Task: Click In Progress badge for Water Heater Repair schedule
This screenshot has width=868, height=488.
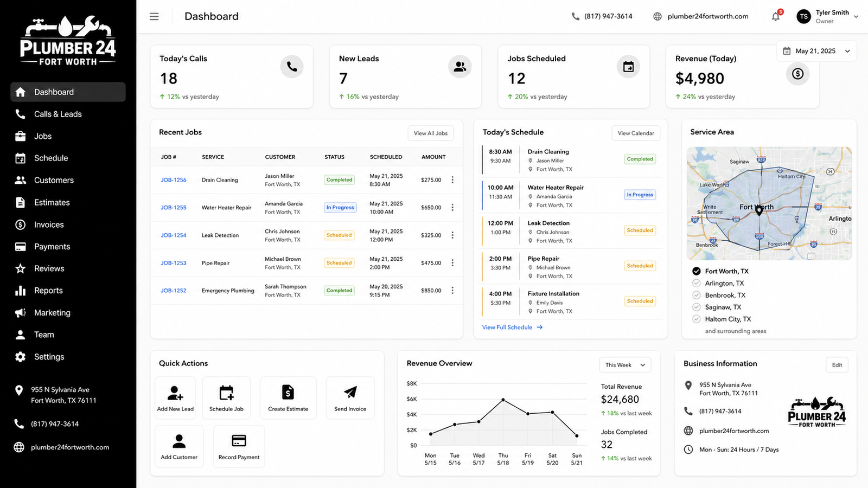Action: (640, 195)
